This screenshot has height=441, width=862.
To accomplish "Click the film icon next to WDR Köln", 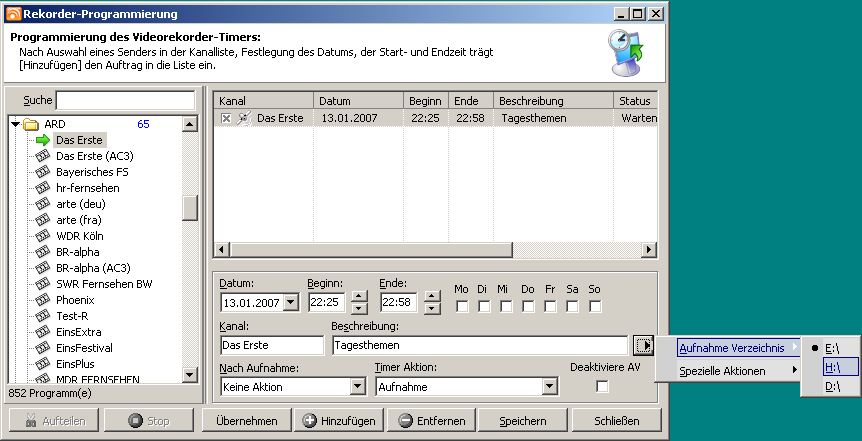I will click(42, 236).
